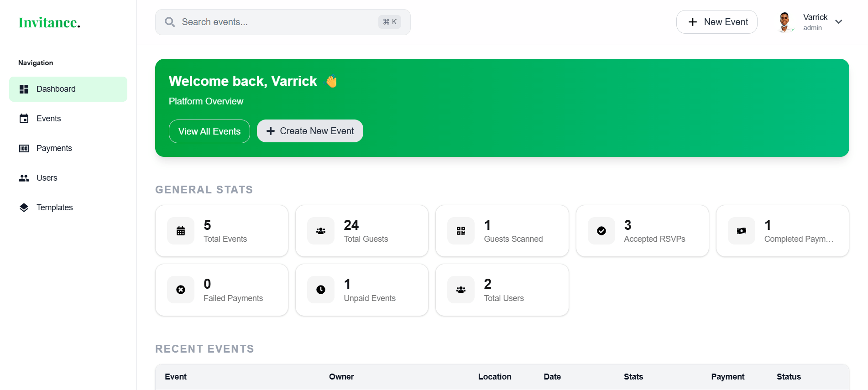Click the Accepted RSVPs checkmark icon
The image size is (868, 390).
pos(601,231)
